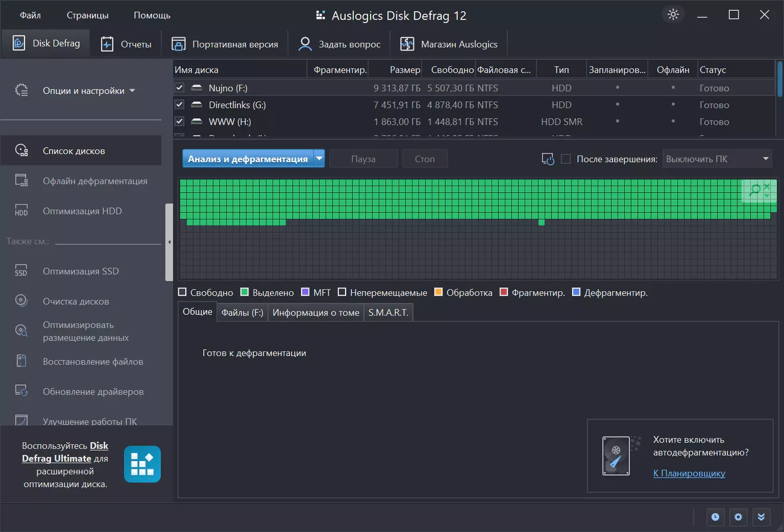Sort by the Размер column header
Image resolution: width=784 pixels, height=532 pixels.
tap(395, 70)
